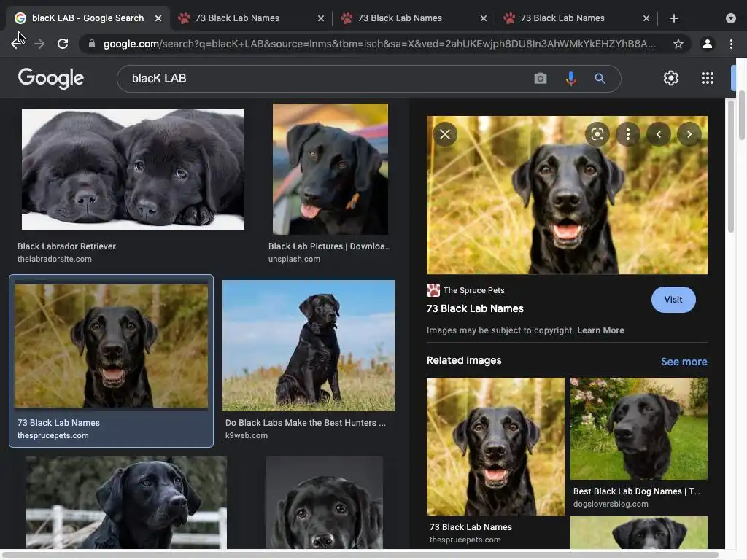The image size is (747, 560).
Task: Click the Google Lens icon on preview image
Action: click(597, 134)
